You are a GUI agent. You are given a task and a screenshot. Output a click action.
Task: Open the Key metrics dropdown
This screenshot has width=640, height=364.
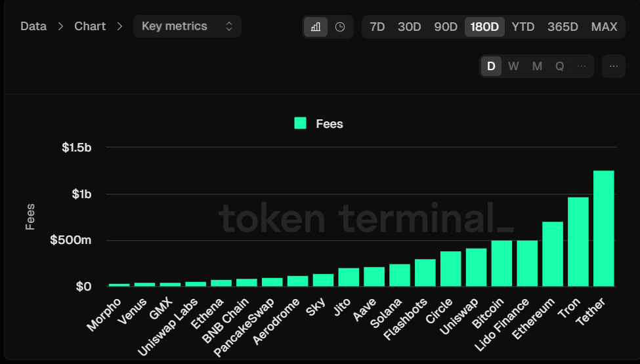(187, 26)
